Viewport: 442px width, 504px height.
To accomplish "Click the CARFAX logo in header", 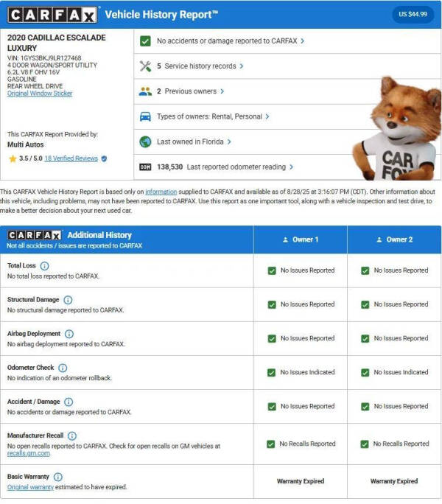I will pos(52,15).
